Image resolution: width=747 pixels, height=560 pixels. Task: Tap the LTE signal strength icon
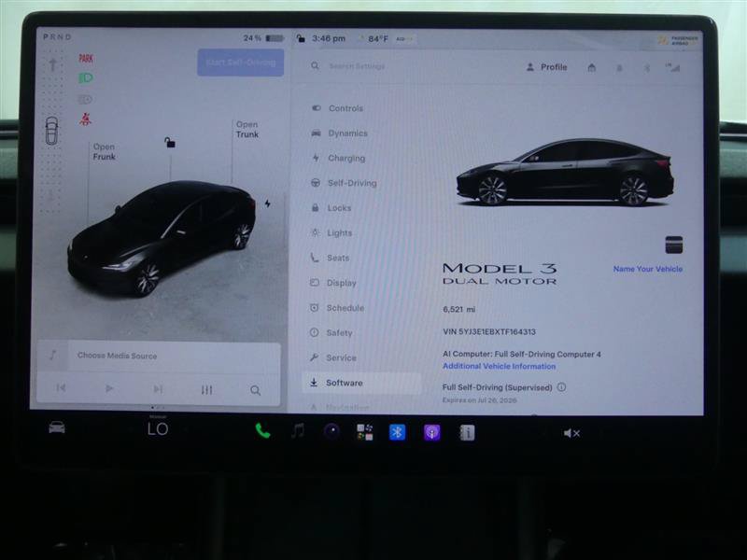[x=672, y=68]
